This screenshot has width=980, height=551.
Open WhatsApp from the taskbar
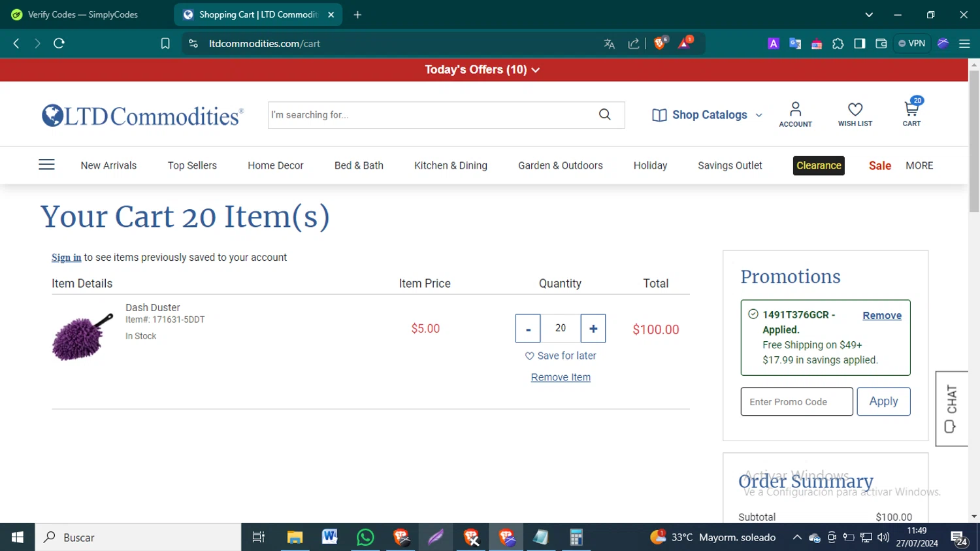click(x=365, y=537)
